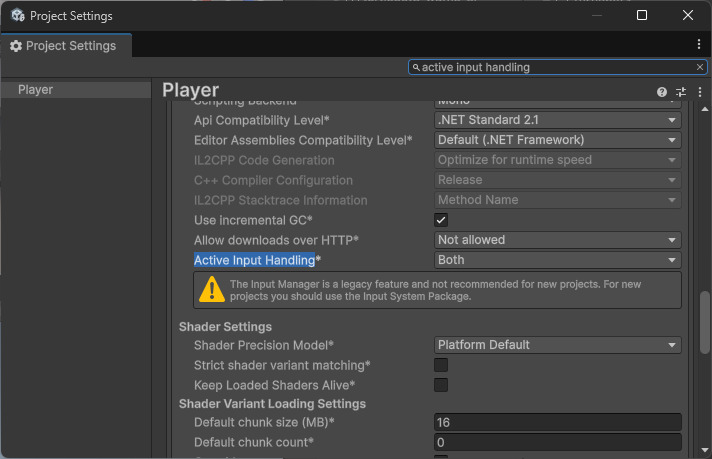The width and height of the screenshot is (712, 459).
Task: Click the yellow warning icon in the message
Action: pos(211,290)
